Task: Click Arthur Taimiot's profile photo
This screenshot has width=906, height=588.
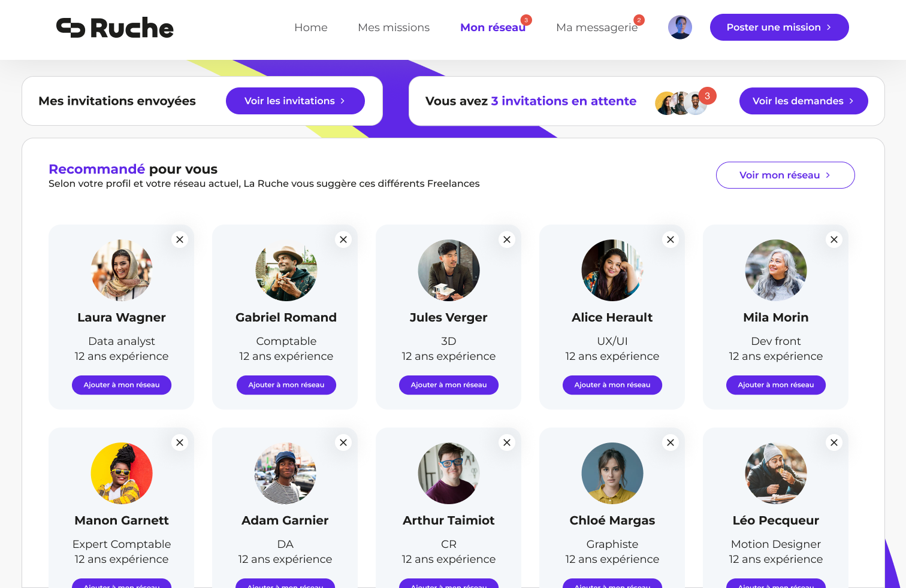Action: 449,473
